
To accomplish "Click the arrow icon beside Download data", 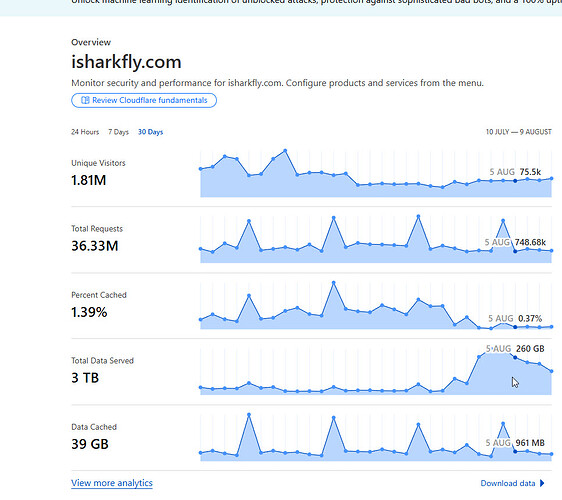I will [542, 483].
